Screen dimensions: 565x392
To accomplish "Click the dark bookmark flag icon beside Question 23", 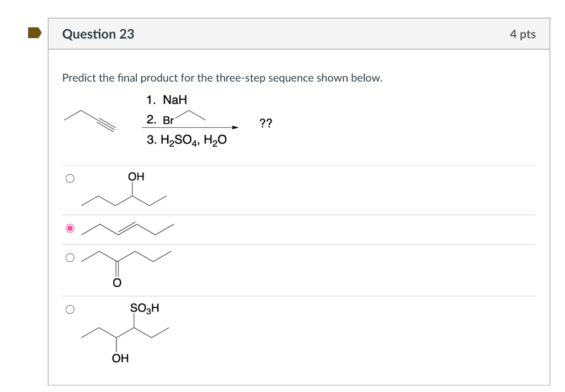I will pos(33,33).
